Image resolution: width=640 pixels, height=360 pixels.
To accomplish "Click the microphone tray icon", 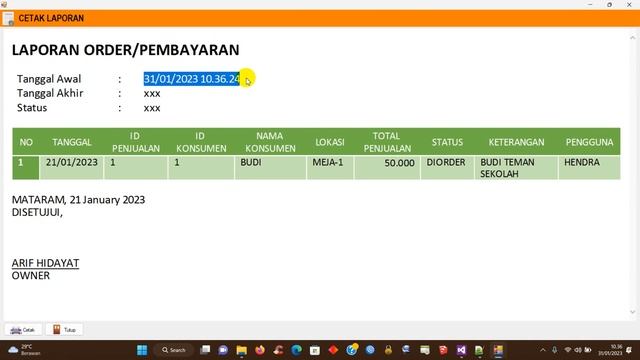I will [x=555, y=350].
